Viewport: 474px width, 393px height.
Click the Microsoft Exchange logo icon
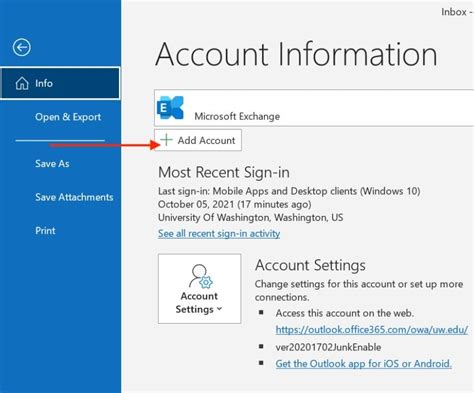[170, 107]
